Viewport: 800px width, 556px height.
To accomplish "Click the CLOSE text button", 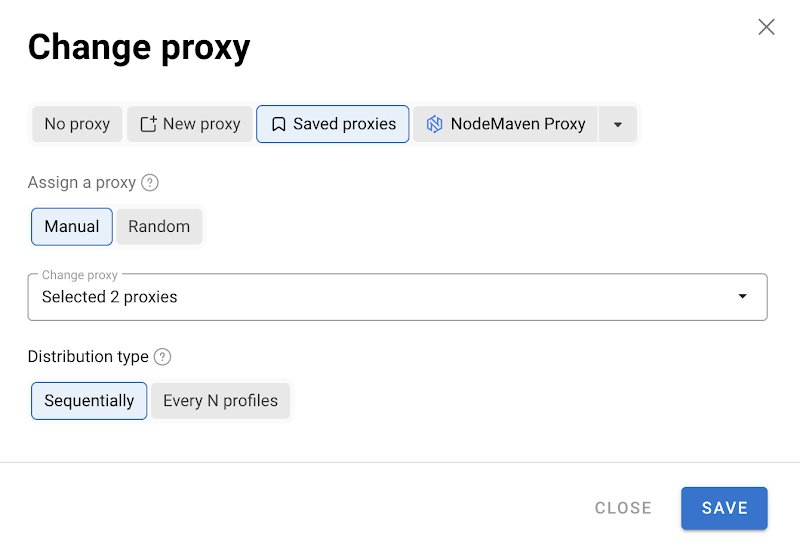I will (x=623, y=508).
